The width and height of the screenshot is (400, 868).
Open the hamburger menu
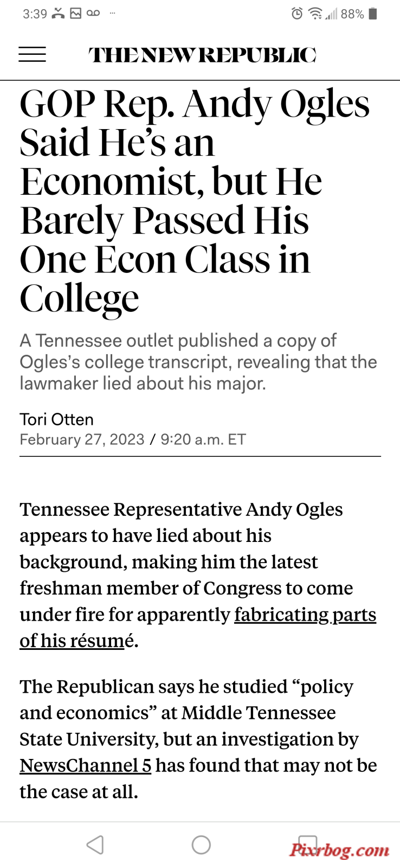(32, 54)
